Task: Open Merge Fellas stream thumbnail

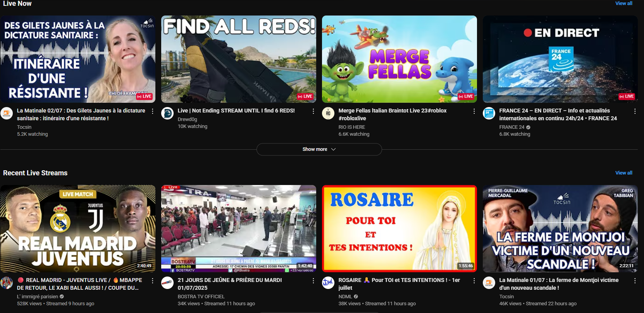Action: 399,59
